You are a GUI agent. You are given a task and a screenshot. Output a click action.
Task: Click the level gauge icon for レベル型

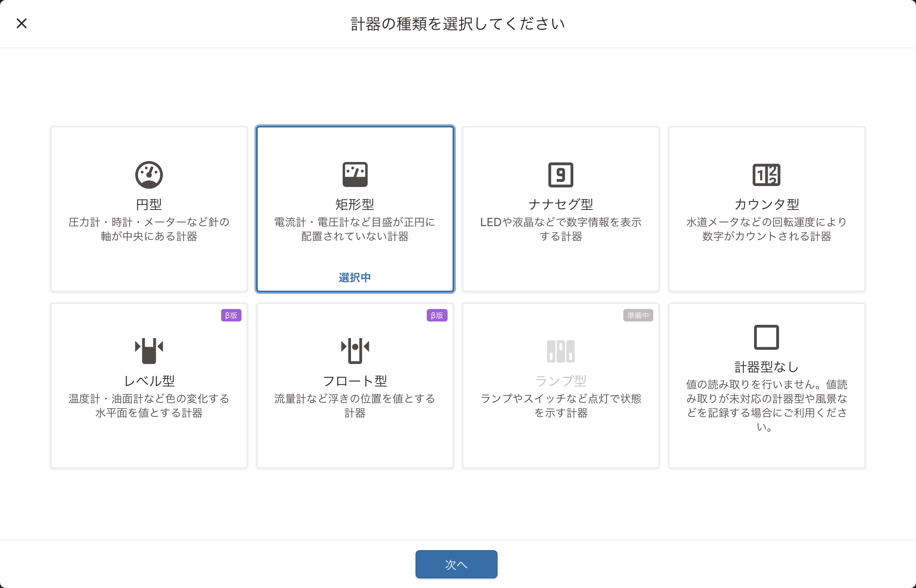tap(149, 351)
